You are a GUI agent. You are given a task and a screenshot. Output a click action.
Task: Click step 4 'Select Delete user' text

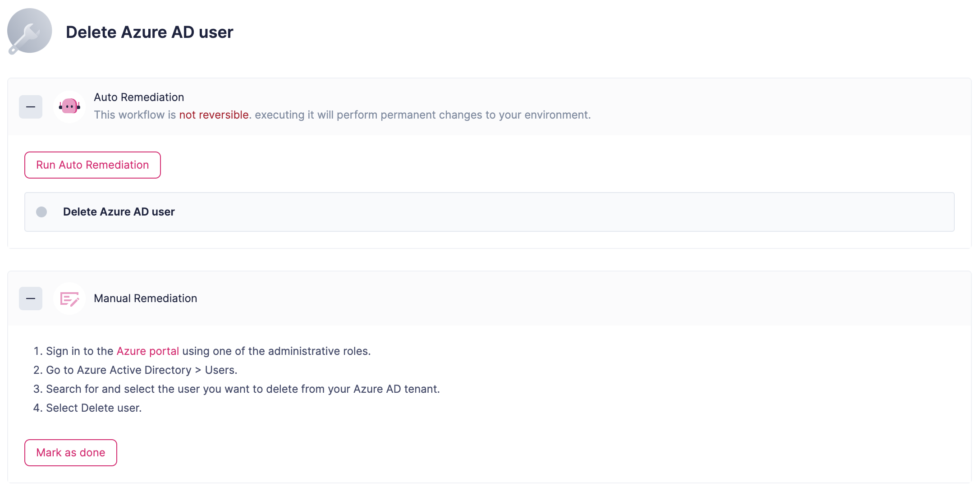(x=94, y=408)
